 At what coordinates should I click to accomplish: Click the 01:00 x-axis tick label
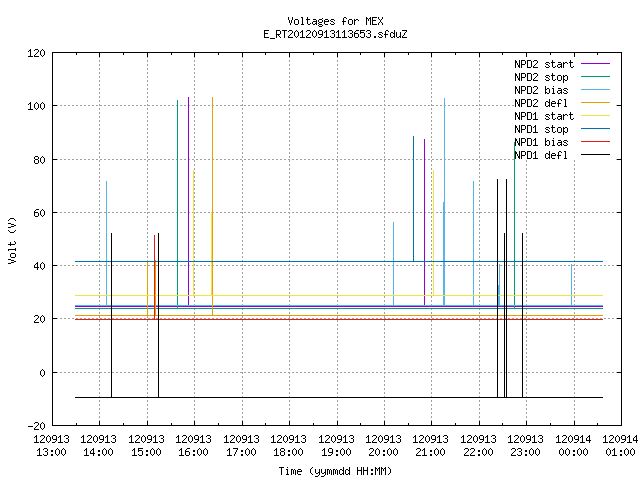620,446
